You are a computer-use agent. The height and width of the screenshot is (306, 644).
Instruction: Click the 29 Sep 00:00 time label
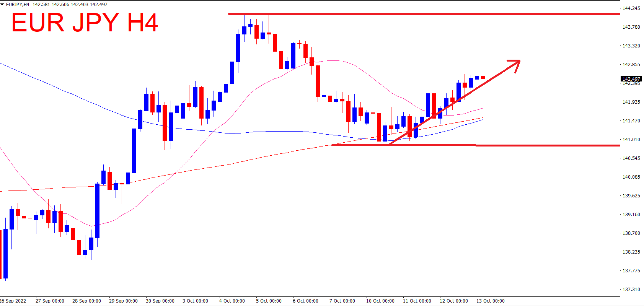[123, 301]
